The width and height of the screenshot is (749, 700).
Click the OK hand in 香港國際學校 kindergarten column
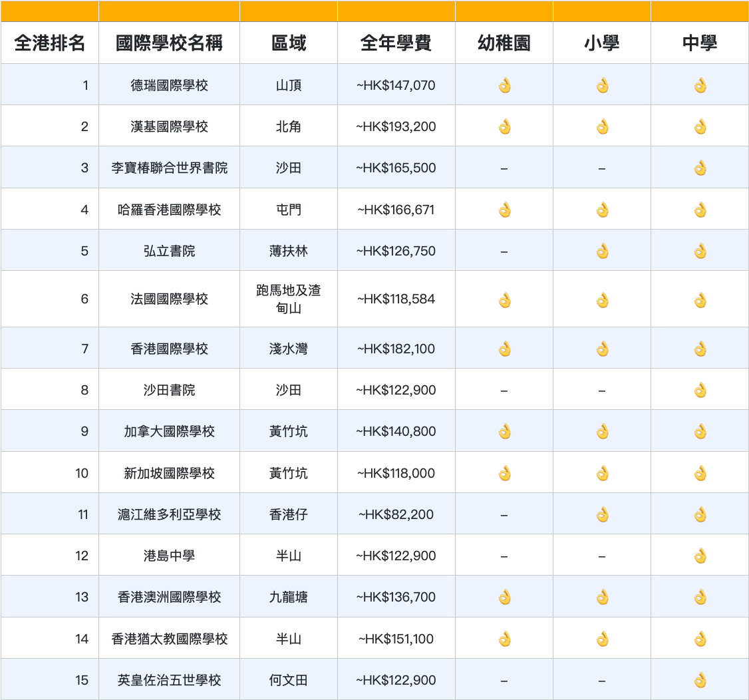coord(504,349)
